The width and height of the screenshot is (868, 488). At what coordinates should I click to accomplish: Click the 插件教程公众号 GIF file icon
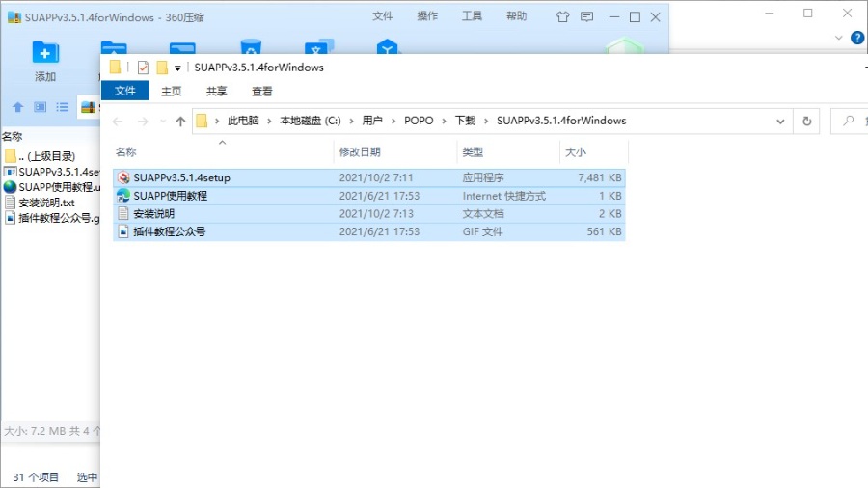pyautogui.click(x=123, y=231)
